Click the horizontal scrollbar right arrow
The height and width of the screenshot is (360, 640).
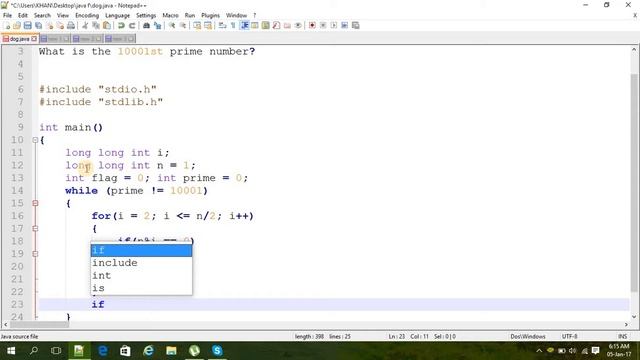[626, 324]
